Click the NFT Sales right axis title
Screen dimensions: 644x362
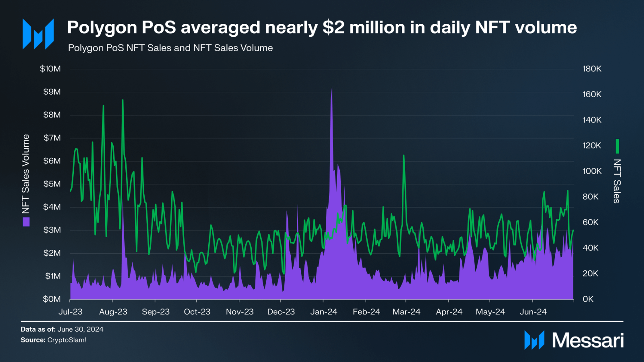617,181
